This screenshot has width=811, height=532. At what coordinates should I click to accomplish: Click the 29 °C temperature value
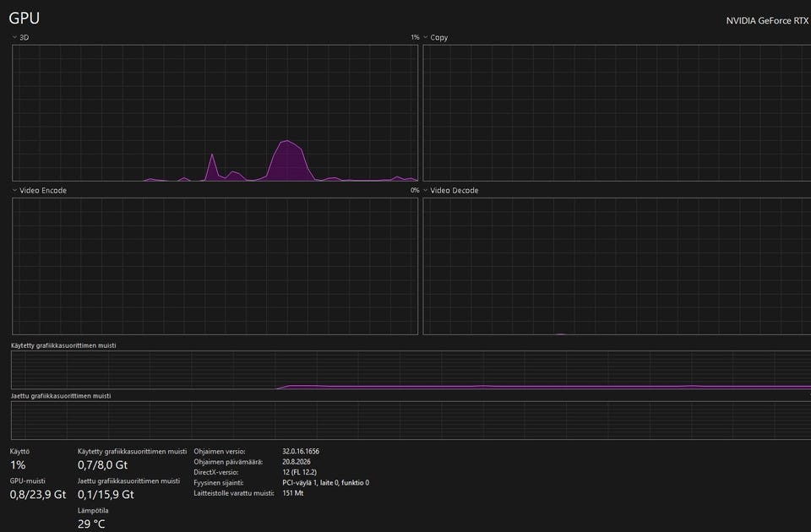[x=91, y=524]
